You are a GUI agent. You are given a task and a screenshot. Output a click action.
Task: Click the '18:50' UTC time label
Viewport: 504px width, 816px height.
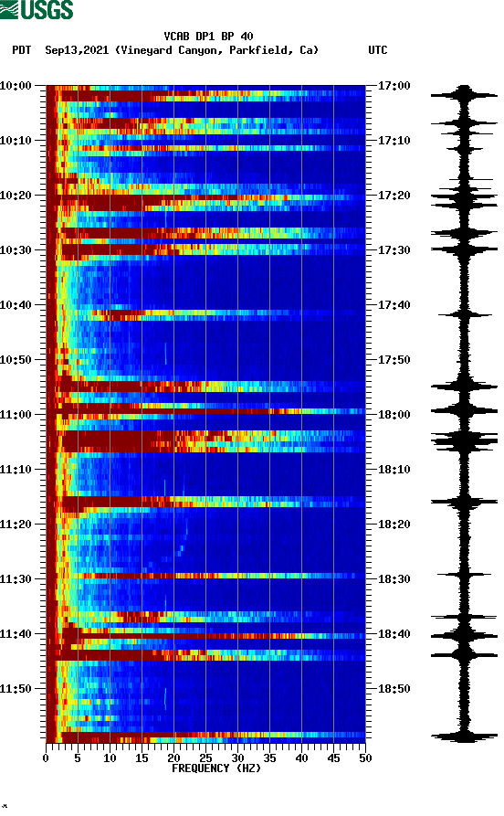(394, 689)
